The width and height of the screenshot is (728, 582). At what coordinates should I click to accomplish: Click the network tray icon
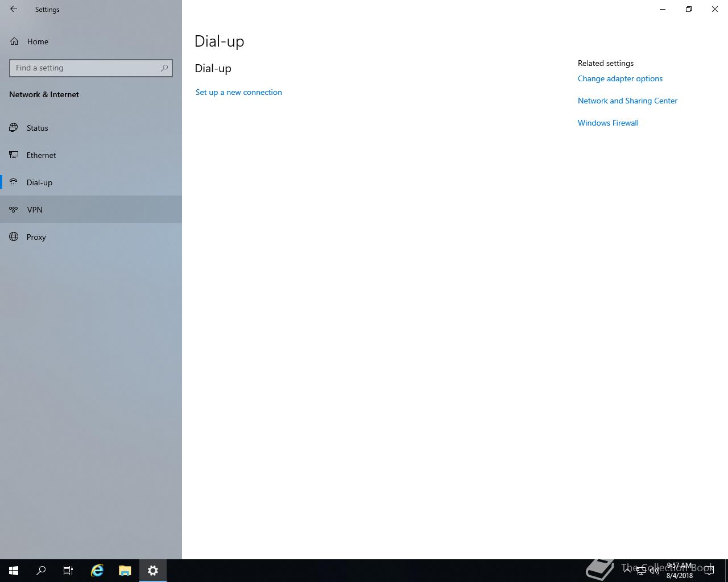[641, 571]
